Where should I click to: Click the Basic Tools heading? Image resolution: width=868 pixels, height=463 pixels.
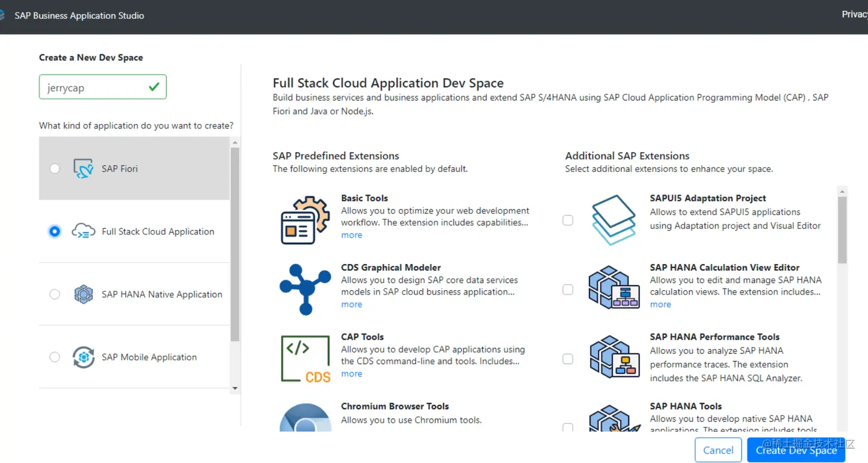click(x=365, y=198)
